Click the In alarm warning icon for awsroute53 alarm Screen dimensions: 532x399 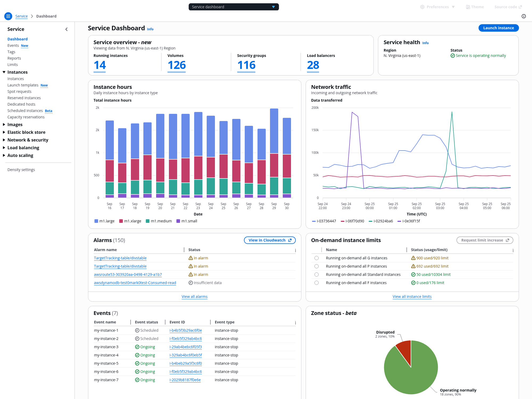(190, 275)
